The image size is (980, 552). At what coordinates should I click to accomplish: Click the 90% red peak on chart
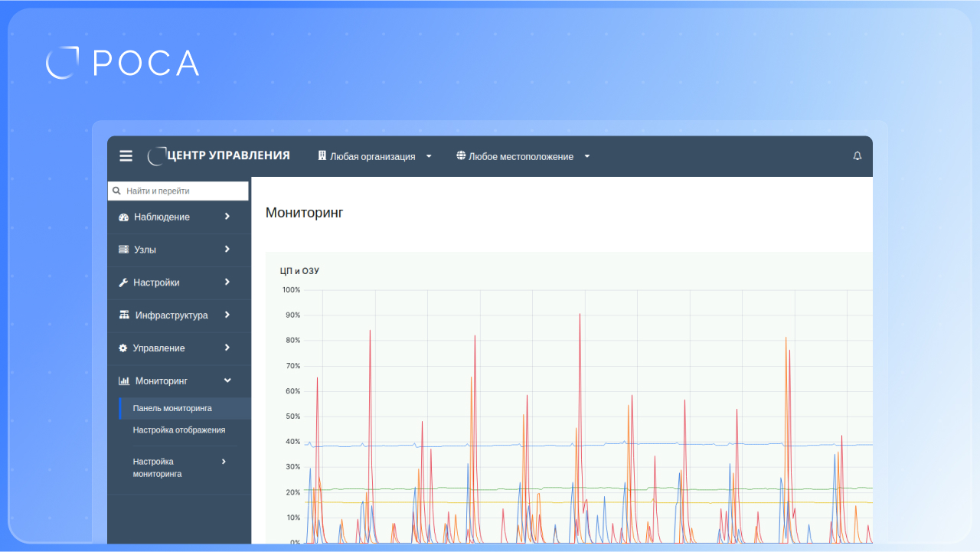click(580, 315)
